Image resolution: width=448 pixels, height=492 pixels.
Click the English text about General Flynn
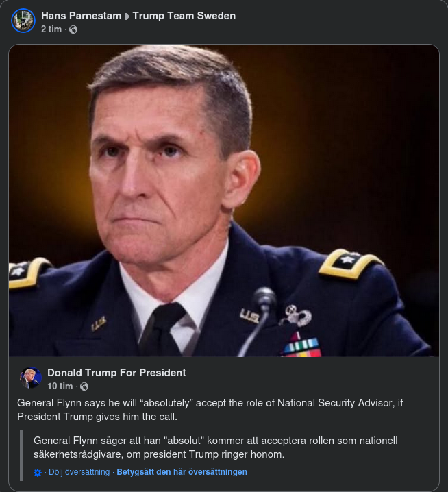coord(206,410)
